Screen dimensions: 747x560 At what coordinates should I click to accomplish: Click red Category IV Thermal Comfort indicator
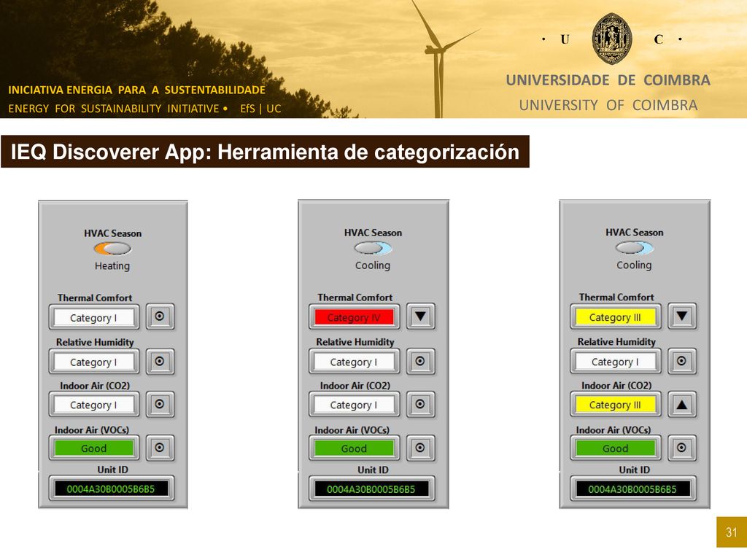pyautogui.click(x=354, y=317)
